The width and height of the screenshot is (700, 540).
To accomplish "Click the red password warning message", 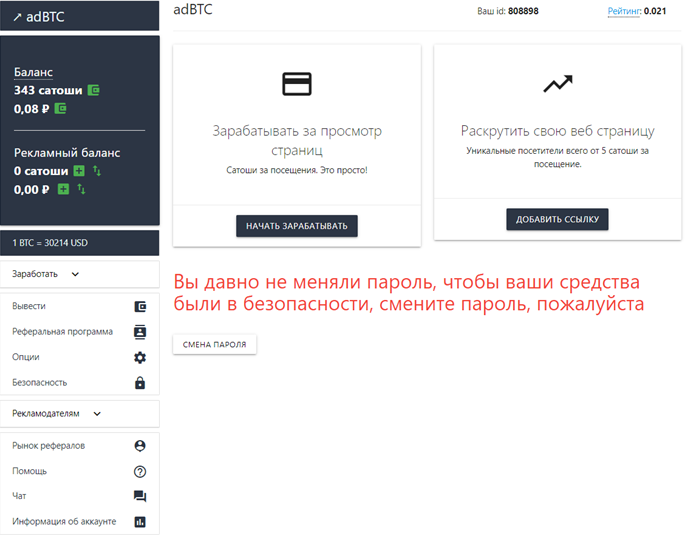I will click(x=408, y=293).
